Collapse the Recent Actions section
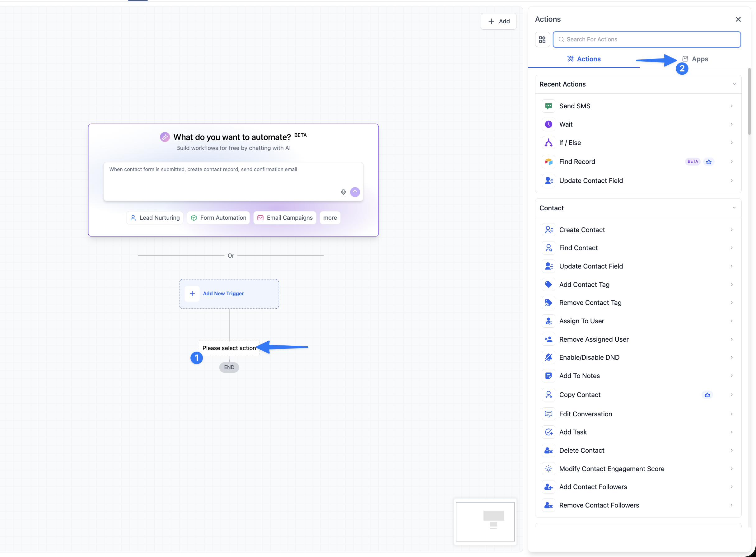 pos(734,84)
